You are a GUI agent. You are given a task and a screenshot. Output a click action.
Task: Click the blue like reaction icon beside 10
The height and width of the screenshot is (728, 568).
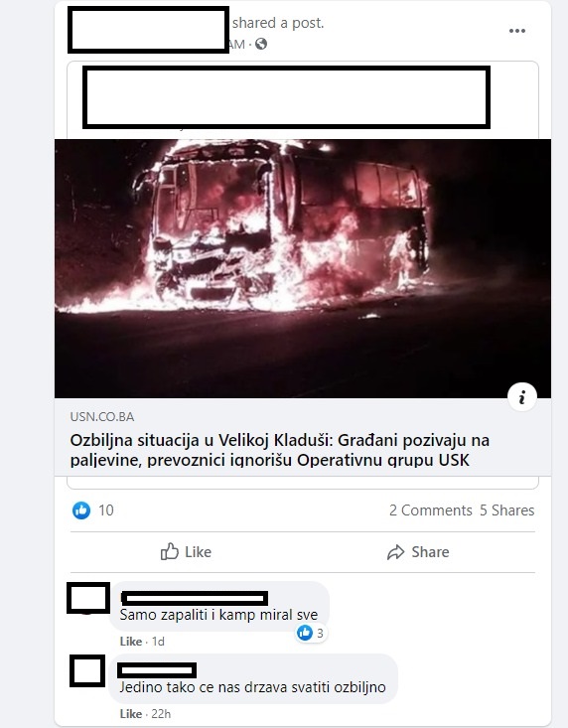[x=81, y=510]
